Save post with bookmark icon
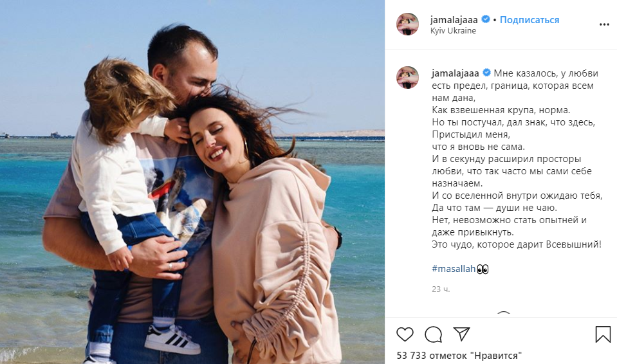The width and height of the screenshot is (617, 364). pos(603,334)
